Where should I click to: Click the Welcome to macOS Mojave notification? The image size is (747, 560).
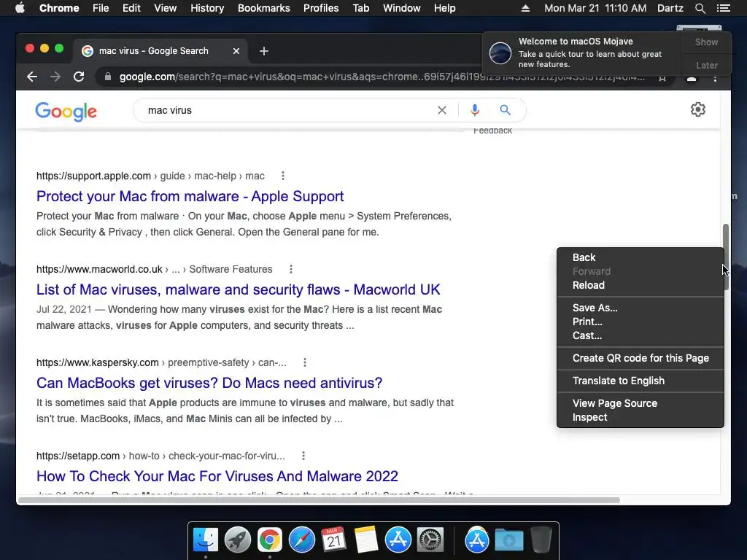click(x=581, y=53)
